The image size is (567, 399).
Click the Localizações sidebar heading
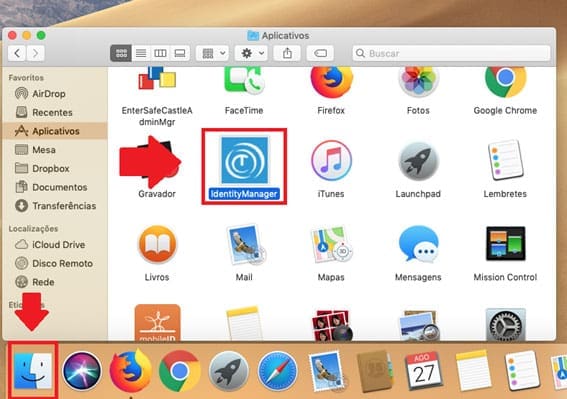(x=33, y=229)
